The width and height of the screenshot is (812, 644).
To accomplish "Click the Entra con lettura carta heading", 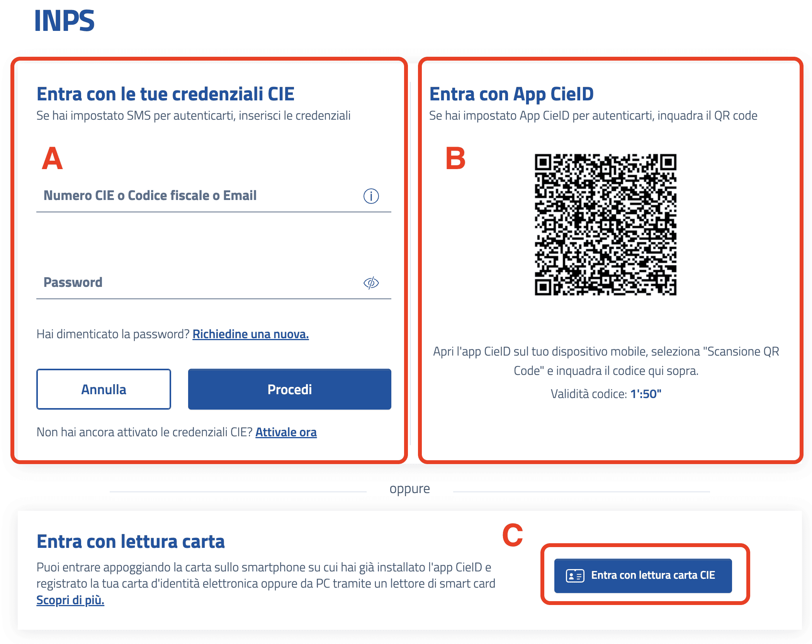I will tap(131, 541).
